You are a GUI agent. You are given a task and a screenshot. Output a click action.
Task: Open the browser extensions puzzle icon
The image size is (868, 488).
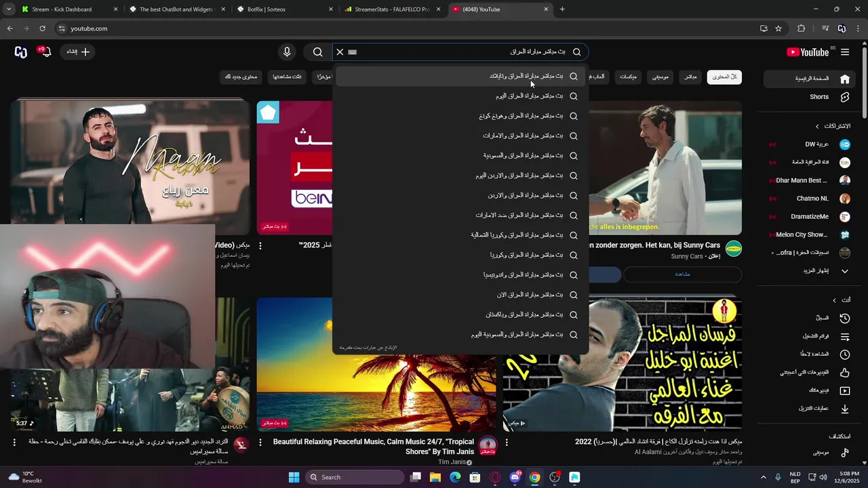(802, 28)
